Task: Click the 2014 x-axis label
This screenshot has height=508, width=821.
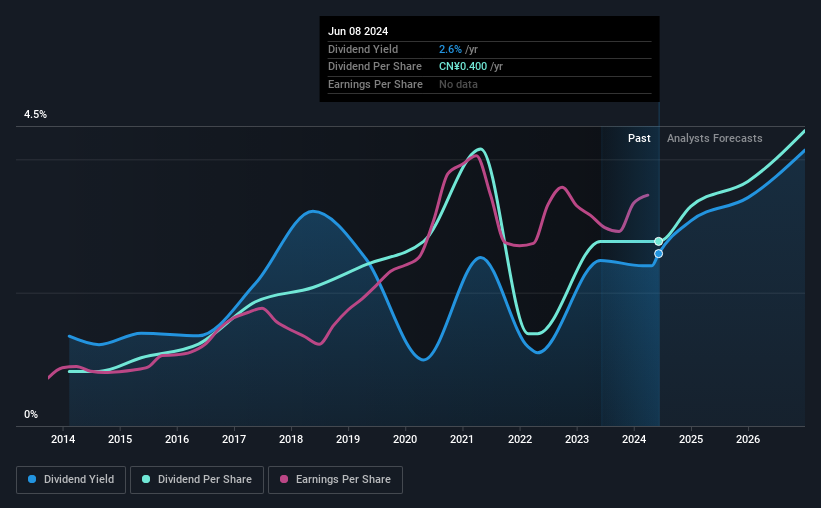Action: point(63,439)
